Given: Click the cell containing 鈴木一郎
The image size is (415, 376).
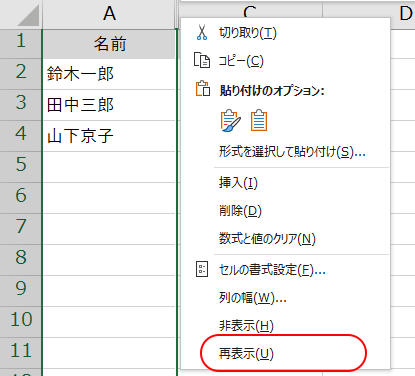Looking at the screenshot, I should (x=109, y=74).
